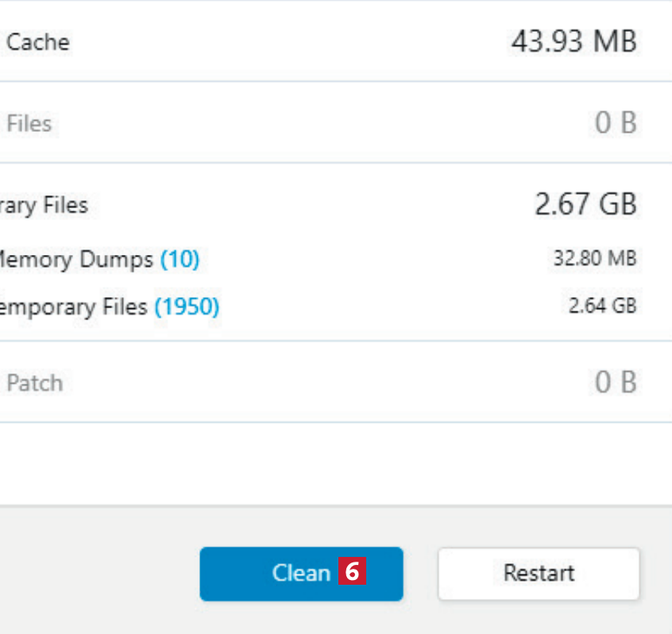
Task: Click the 32.80 MB memory dumps size
Action: pos(595,259)
